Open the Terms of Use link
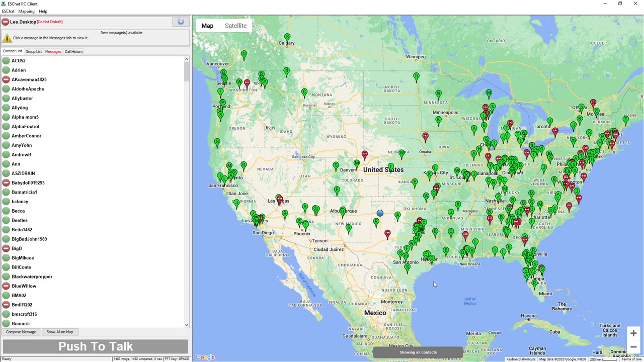Screen dimensions: 644x362 pyautogui.click(x=631, y=359)
